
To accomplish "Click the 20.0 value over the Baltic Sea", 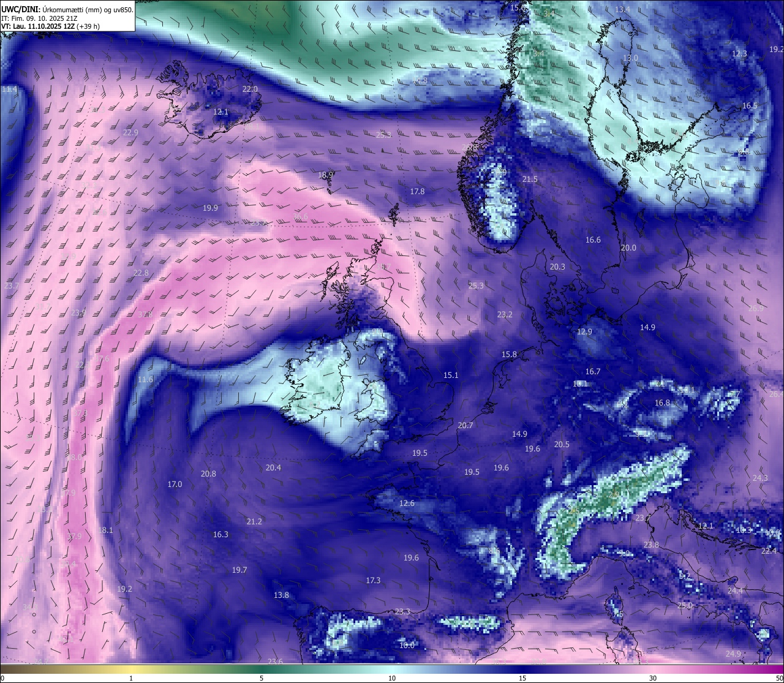I will [x=628, y=247].
